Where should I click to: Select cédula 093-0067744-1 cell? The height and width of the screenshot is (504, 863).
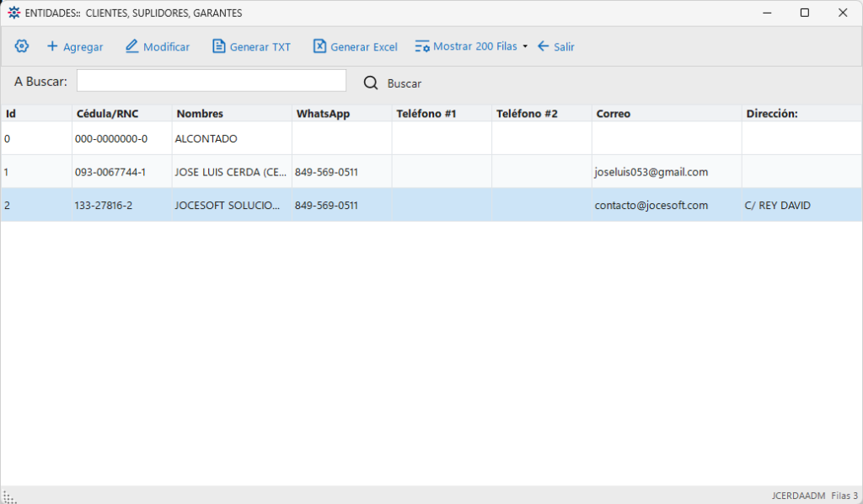[122, 172]
